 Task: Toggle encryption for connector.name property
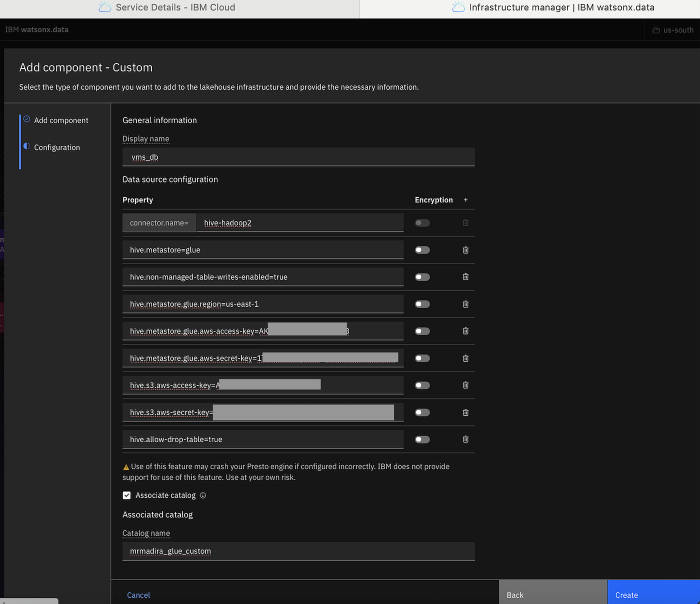(x=422, y=223)
